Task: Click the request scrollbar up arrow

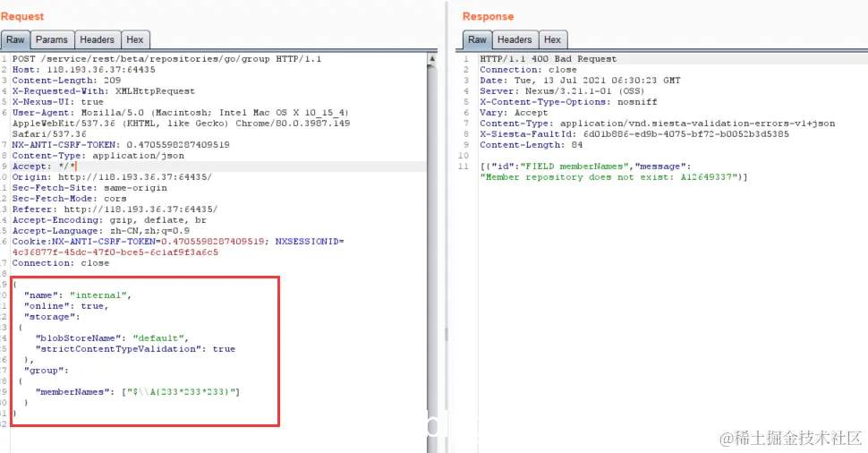Action: 432,59
